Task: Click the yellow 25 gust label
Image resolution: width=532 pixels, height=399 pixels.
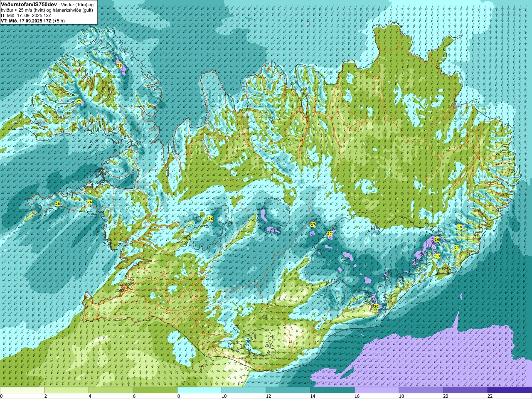Action: 79,101
